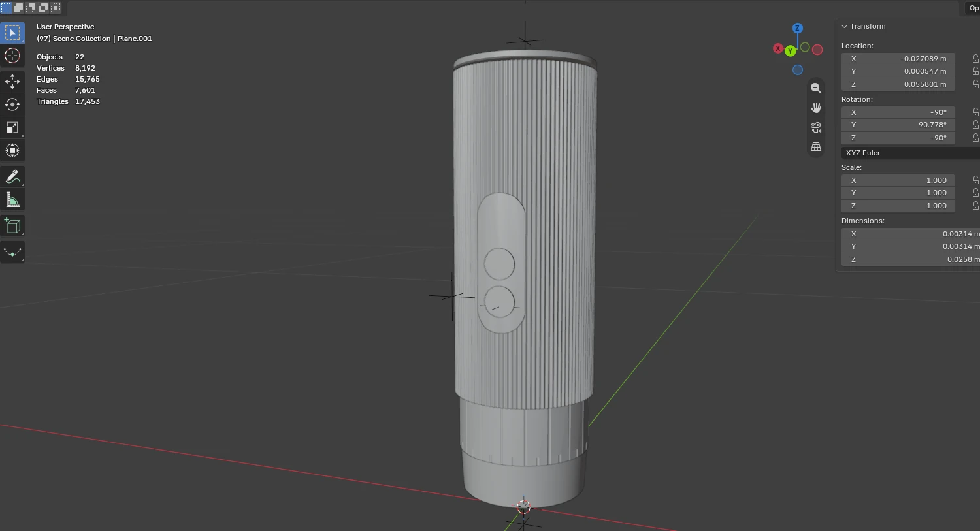980x531 pixels.
Task: Set selection mode to invert (fourth icon)
Action: 43,8
